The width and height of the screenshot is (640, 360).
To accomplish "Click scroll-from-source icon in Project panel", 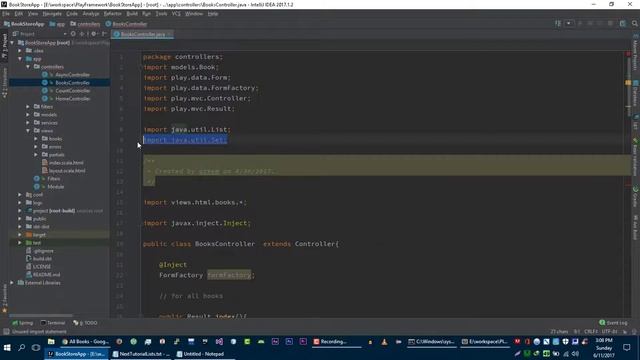I will pyautogui.click(x=73, y=34).
